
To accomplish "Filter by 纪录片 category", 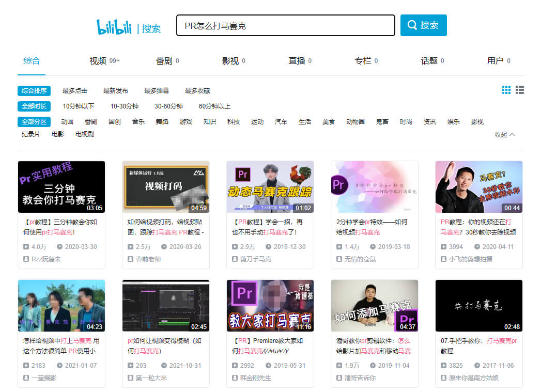I will [30, 134].
